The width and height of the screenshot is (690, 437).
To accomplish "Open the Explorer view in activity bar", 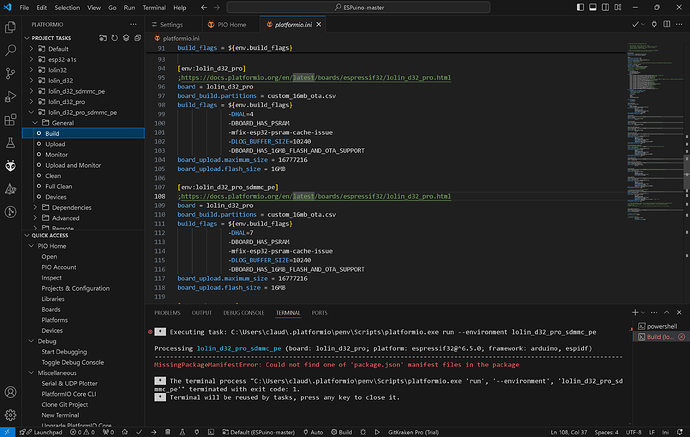I will tap(10, 27).
